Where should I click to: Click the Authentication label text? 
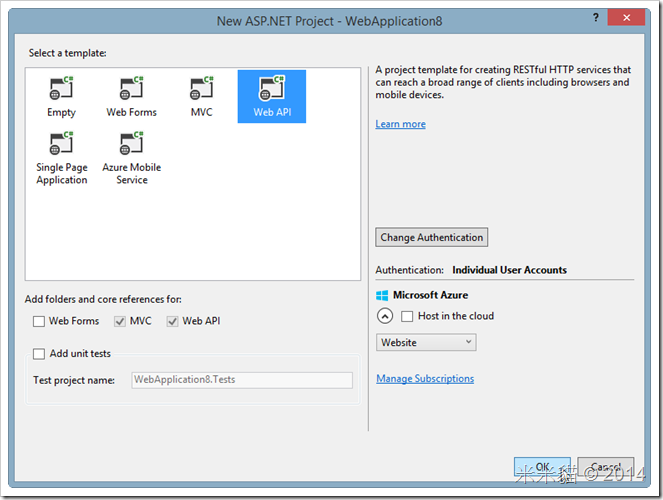click(x=409, y=270)
